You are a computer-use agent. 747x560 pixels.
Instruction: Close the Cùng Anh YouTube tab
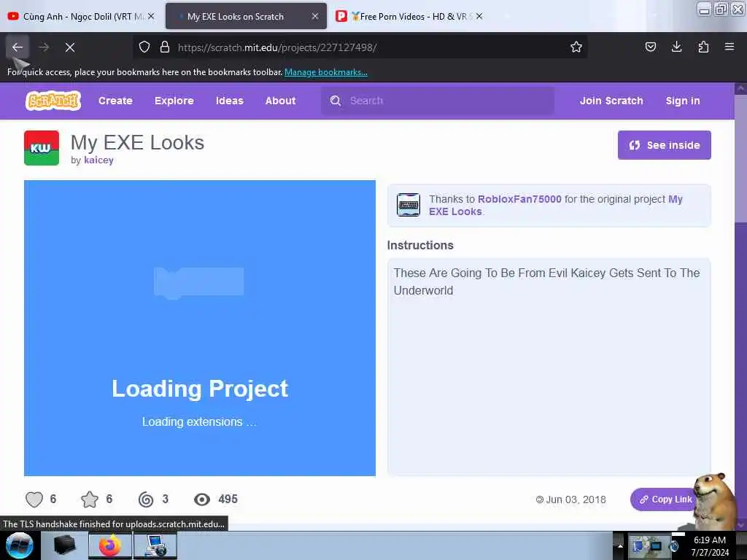coord(151,16)
